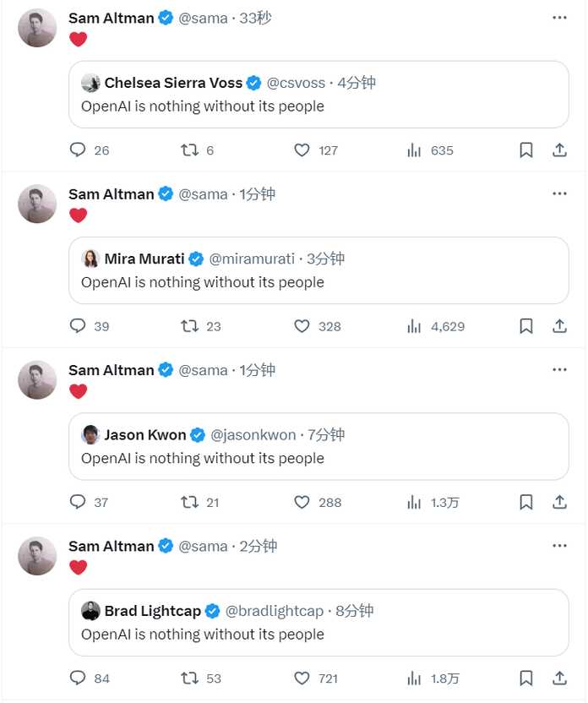Open more options on the 33秒 tweet
588x703 pixels.
(559, 18)
